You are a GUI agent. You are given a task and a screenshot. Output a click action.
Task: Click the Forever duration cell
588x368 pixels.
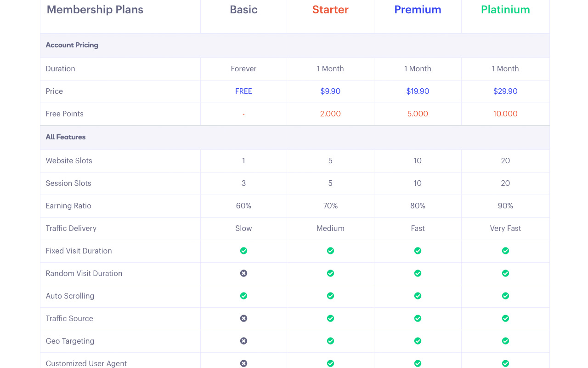243,69
